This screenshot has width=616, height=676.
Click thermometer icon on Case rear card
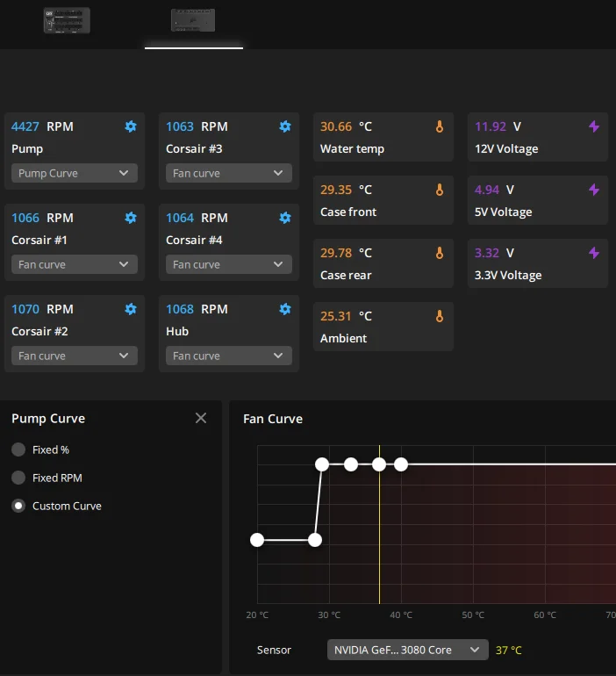click(x=440, y=253)
